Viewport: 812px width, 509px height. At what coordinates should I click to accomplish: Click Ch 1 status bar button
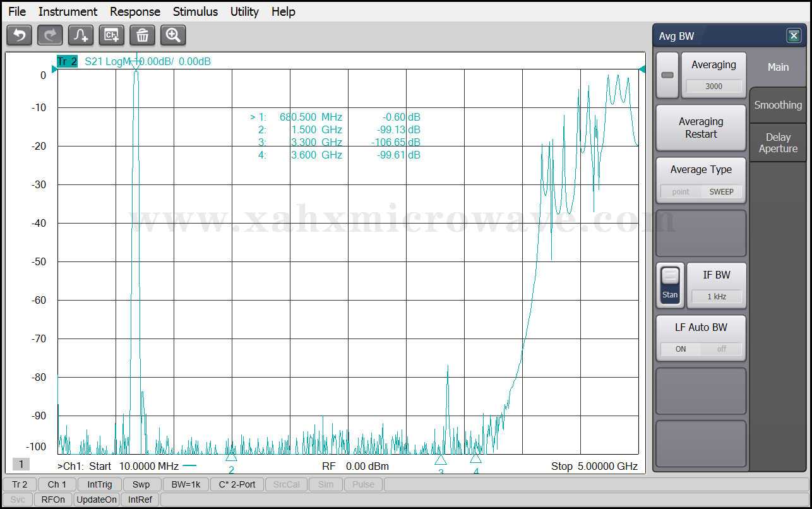[x=57, y=484]
